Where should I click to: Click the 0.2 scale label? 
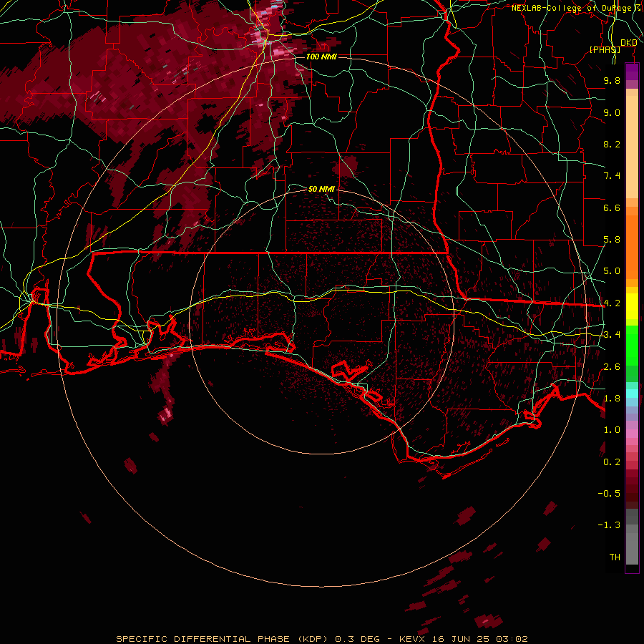coord(612,462)
